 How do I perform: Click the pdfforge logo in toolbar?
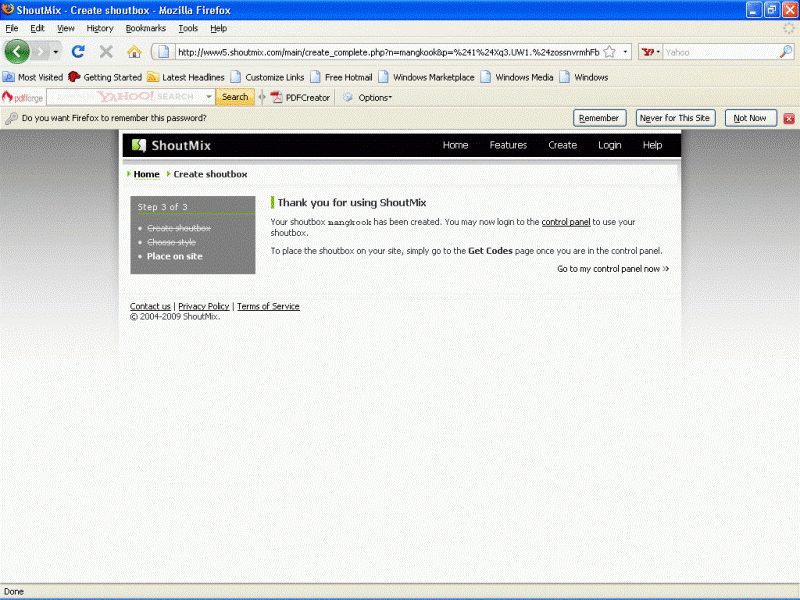pyautogui.click(x=22, y=97)
